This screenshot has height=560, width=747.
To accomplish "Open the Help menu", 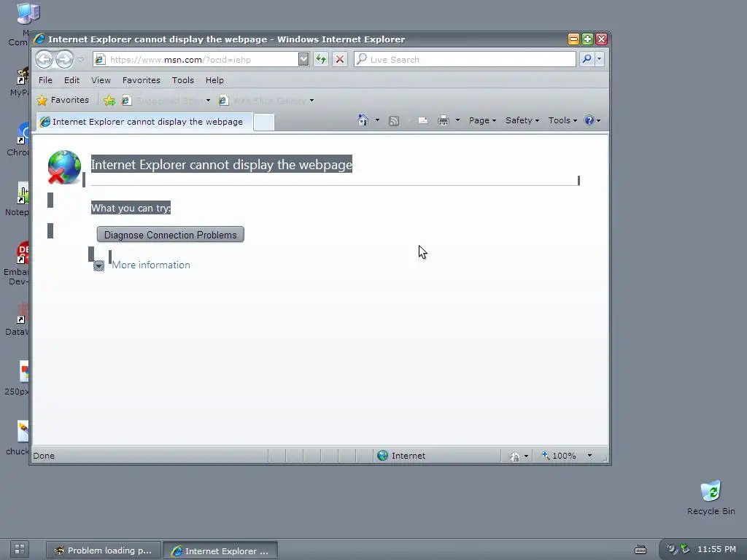I will pyautogui.click(x=214, y=80).
